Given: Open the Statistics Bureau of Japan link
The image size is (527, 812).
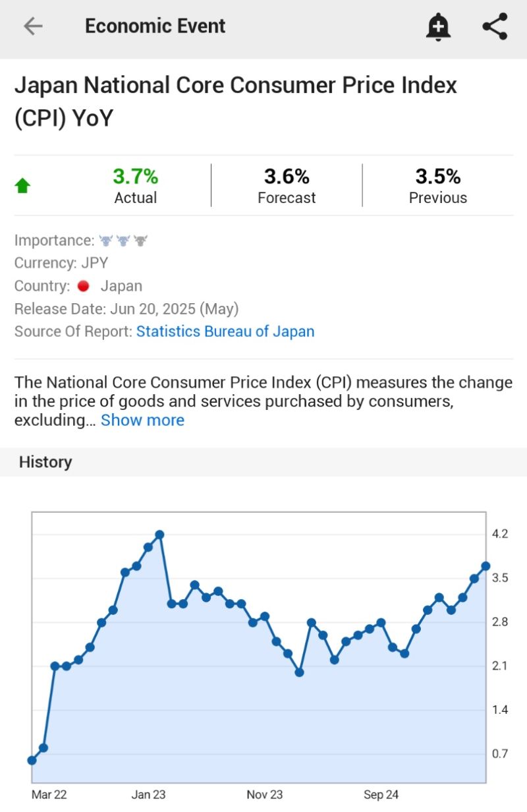Looking at the screenshot, I should (x=225, y=332).
